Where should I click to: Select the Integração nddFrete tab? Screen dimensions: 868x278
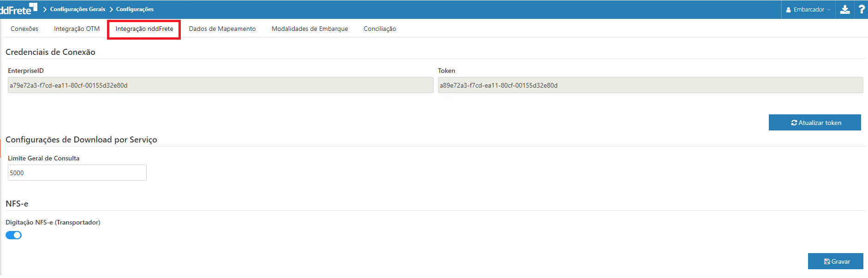point(144,29)
